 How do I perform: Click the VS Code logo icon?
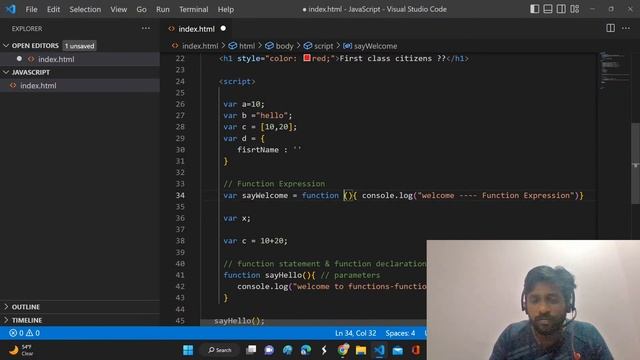tap(11, 9)
